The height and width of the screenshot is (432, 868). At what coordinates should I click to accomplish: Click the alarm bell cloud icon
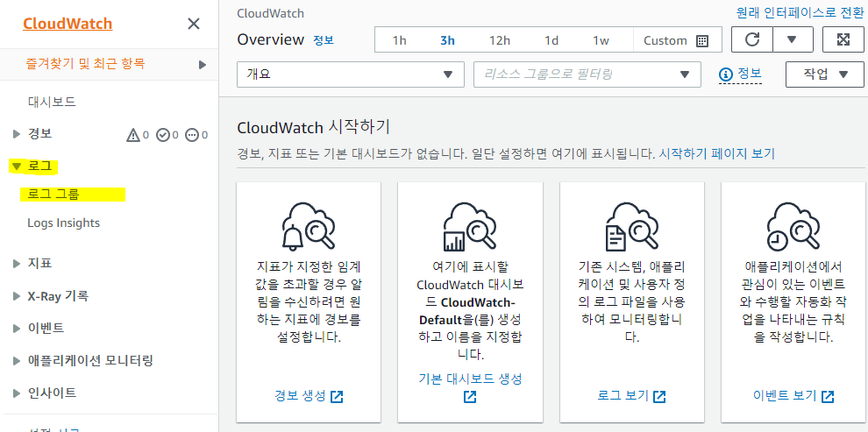click(309, 226)
